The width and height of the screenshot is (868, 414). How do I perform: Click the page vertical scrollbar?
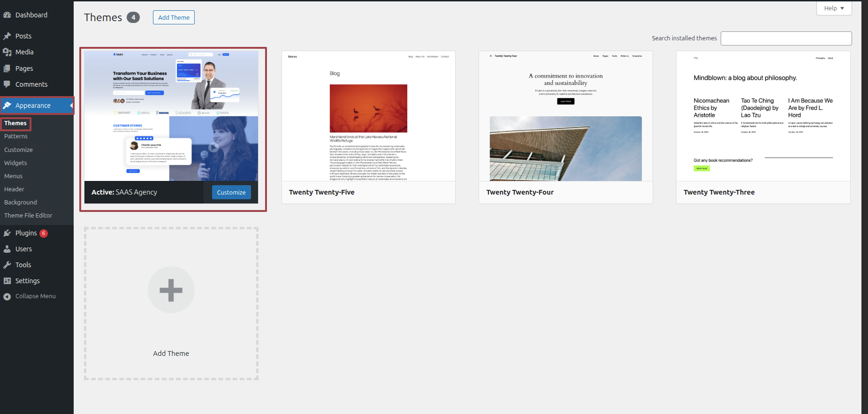click(x=865, y=207)
